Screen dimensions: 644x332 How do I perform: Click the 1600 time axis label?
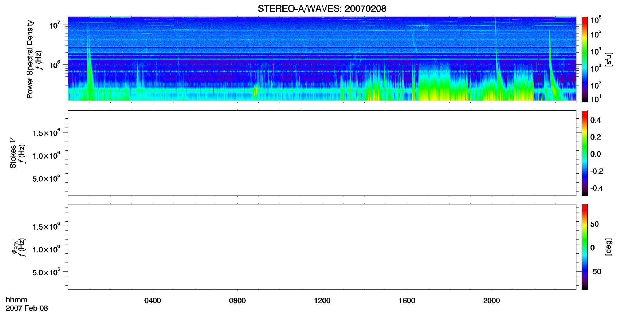pyautogui.click(x=407, y=301)
